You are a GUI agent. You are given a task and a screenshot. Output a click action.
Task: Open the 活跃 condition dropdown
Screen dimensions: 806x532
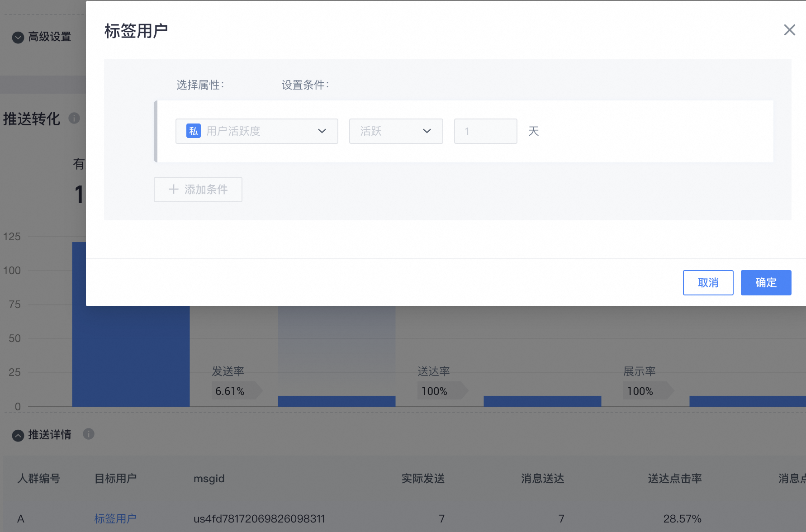point(396,131)
